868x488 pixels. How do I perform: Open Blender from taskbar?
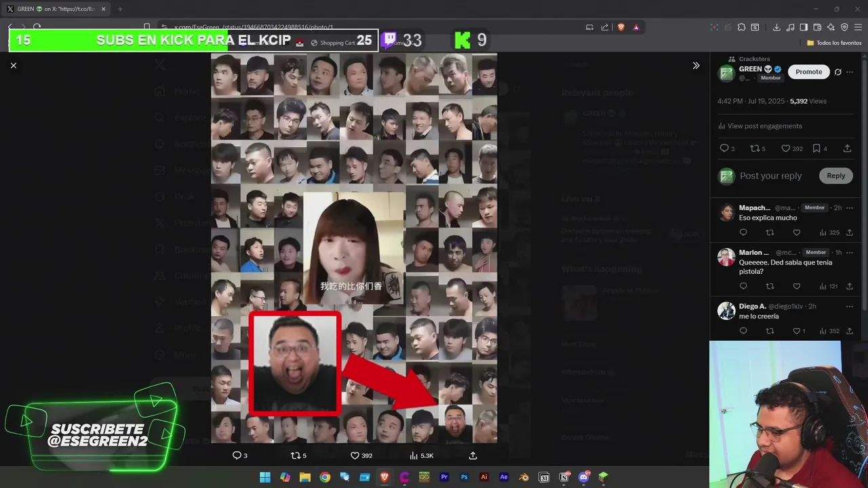tap(524, 477)
